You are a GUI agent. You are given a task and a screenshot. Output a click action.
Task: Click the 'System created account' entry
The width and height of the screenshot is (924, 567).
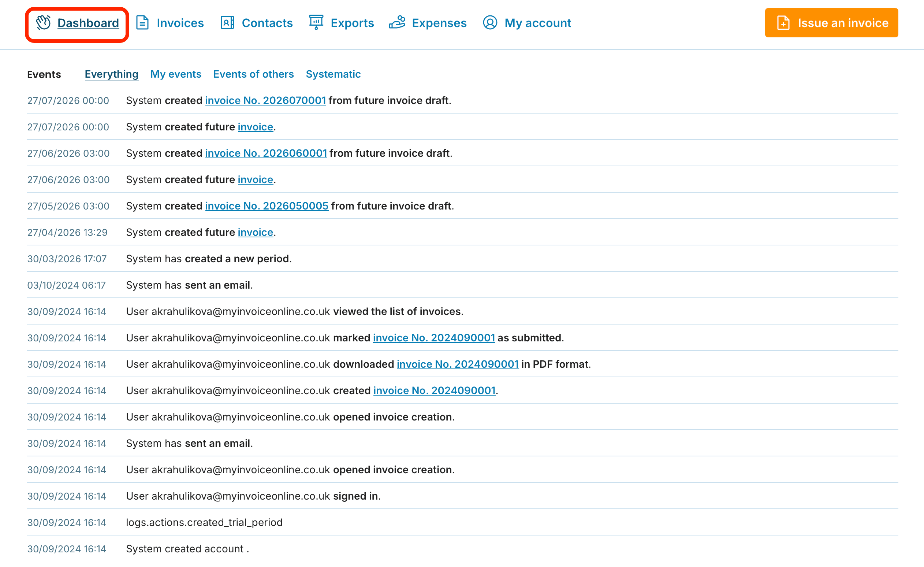click(x=187, y=549)
